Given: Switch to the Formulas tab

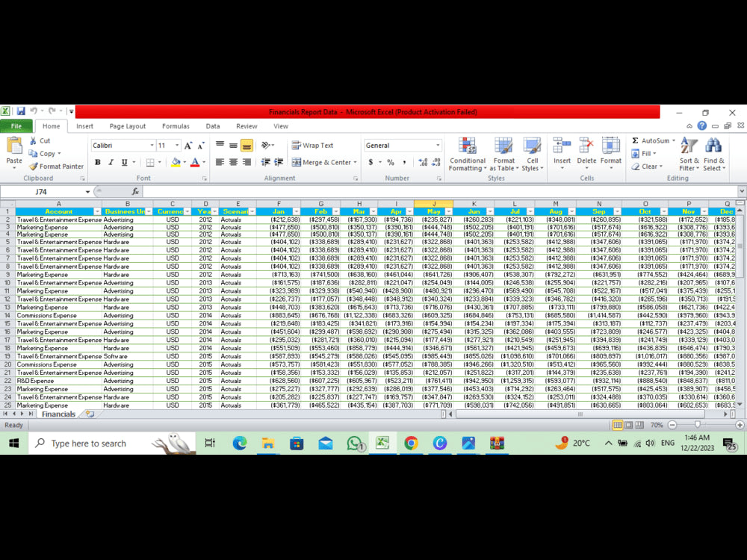Looking at the screenshot, I should pyautogui.click(x=176, y=126).
